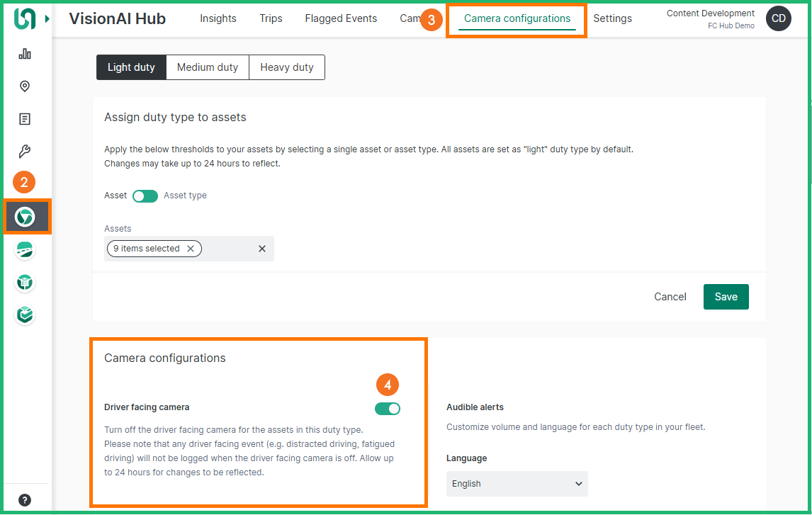Open the Flagged Events tab
This screenshot has width=812, height=515.
coord(341,18)
